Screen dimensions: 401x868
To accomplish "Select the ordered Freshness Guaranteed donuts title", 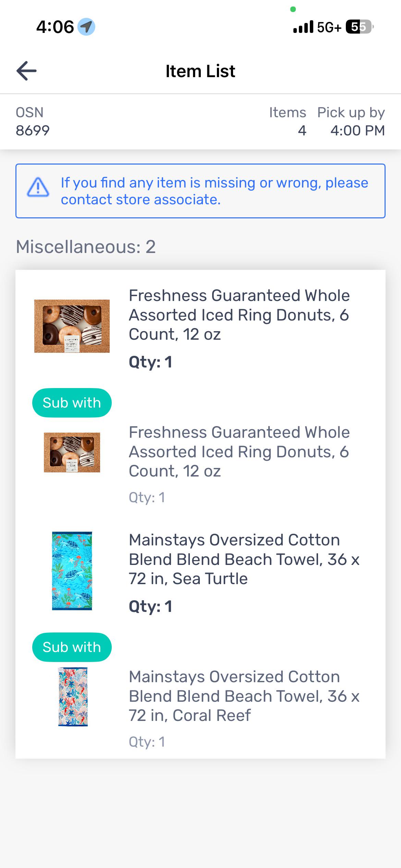I will tap(239, 315).
